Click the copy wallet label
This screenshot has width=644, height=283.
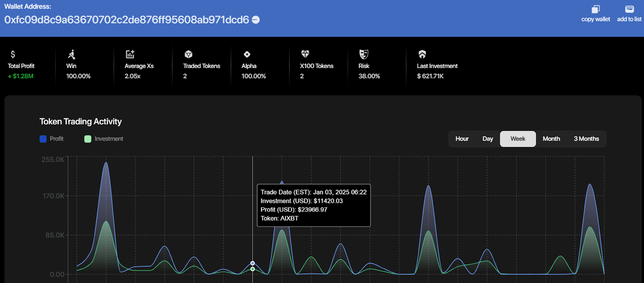pos(596,19)
